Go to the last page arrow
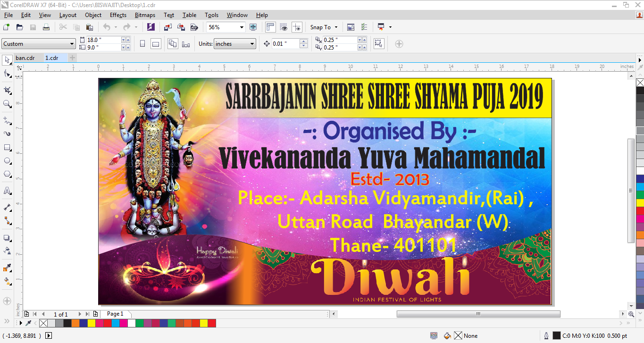 87,314
